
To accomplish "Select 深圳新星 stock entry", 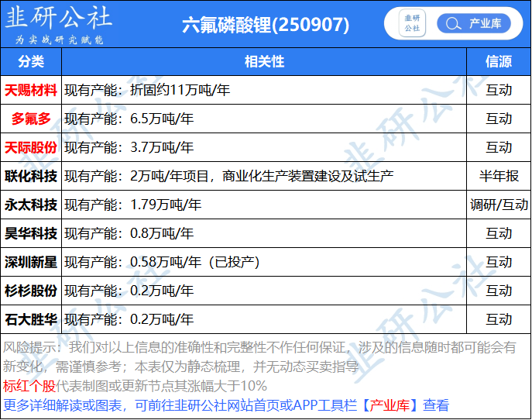I will [x=31, y=262].
